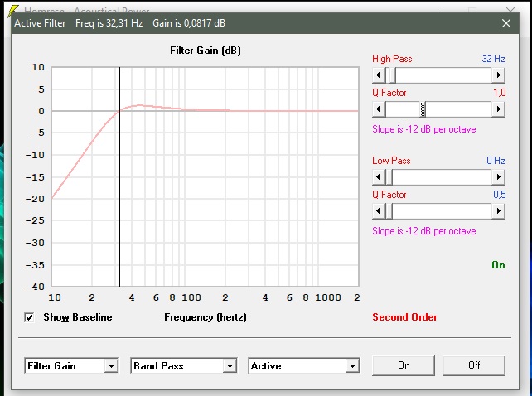Click the High Pass slider thumb
Viewport: 532px width, 396px height.
(x=392, y=75)
